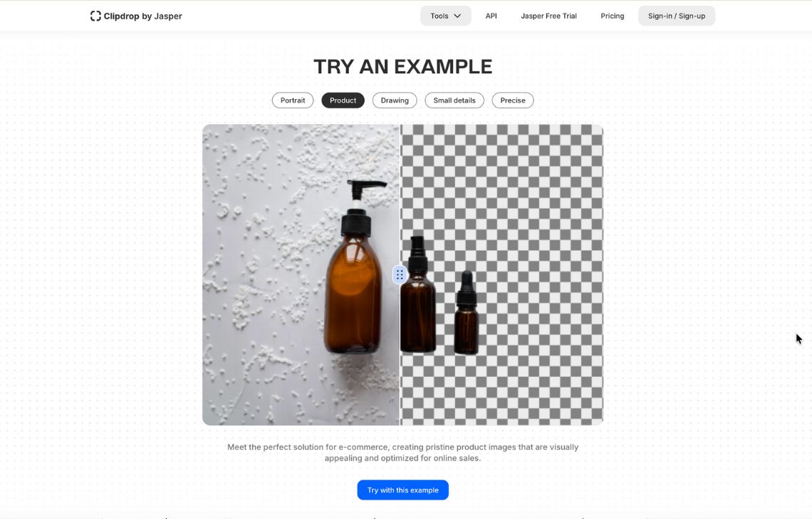
Task: Open the Tools menu button
Action: click(445, 16)
